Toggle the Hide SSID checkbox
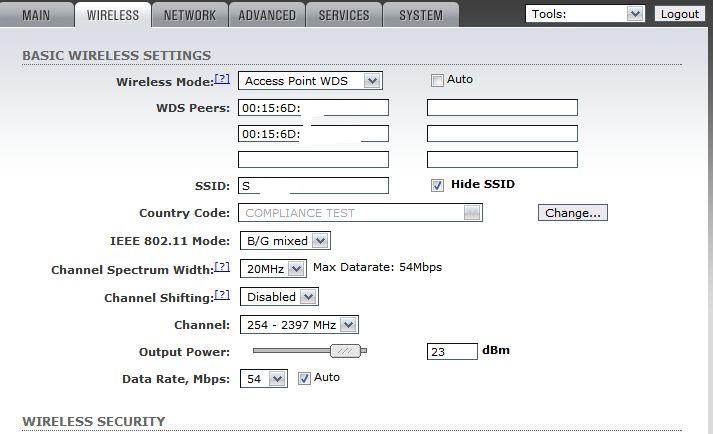The width and height of the screenshot is (713, 434). [437, 185]
